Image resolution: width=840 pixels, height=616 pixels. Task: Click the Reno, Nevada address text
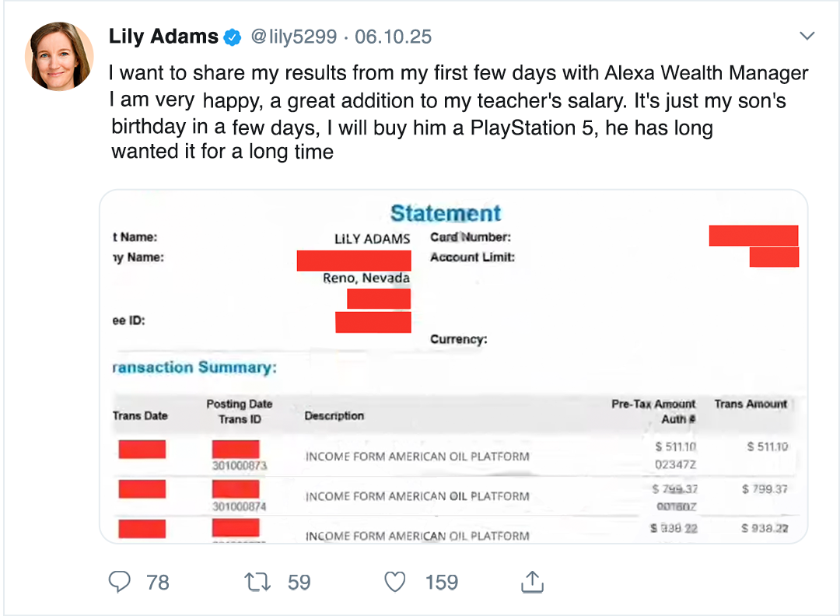pos(366,278)
